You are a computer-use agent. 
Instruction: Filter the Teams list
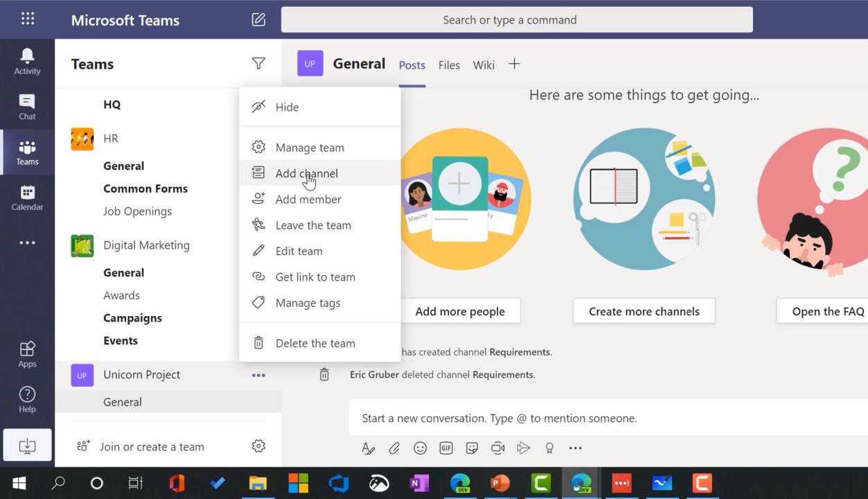(x=258, y=64)
